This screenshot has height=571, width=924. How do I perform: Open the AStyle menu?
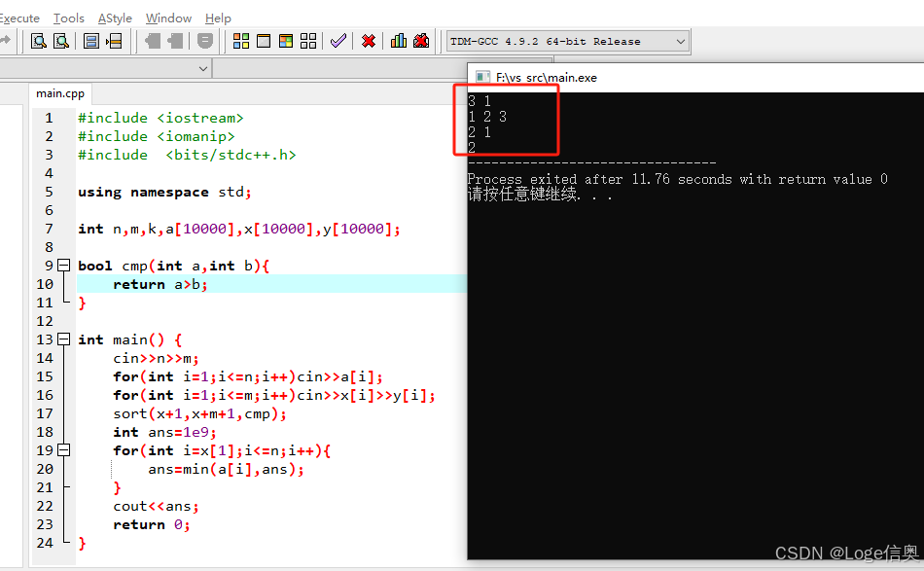click(x=115, y=18)
